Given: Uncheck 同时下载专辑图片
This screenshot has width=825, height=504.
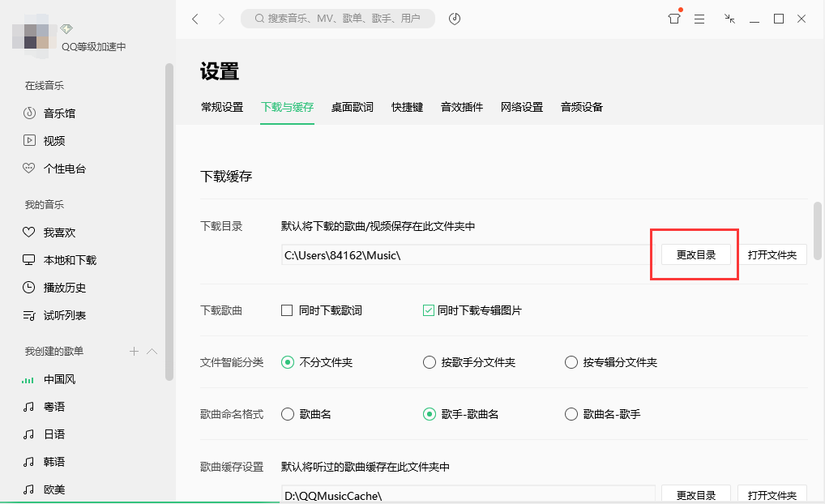Looking at the screenshot, I should pos(428,310).
